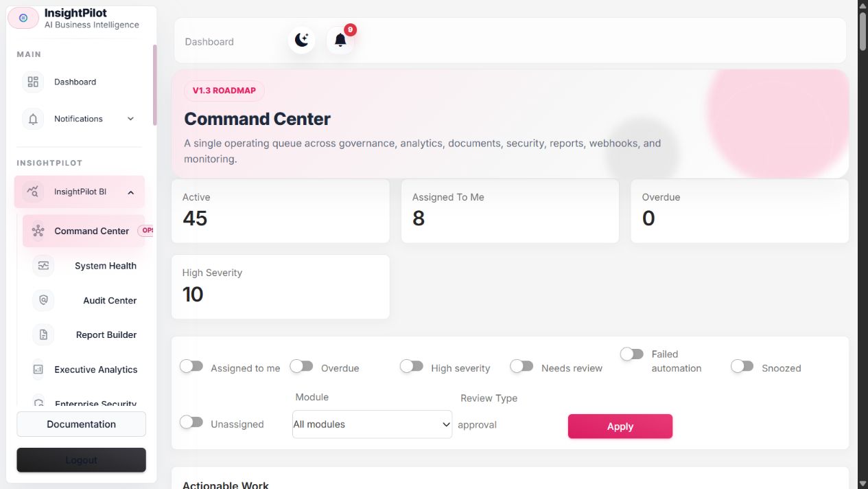Click the InsightPilot logo icon

(23, 18)
